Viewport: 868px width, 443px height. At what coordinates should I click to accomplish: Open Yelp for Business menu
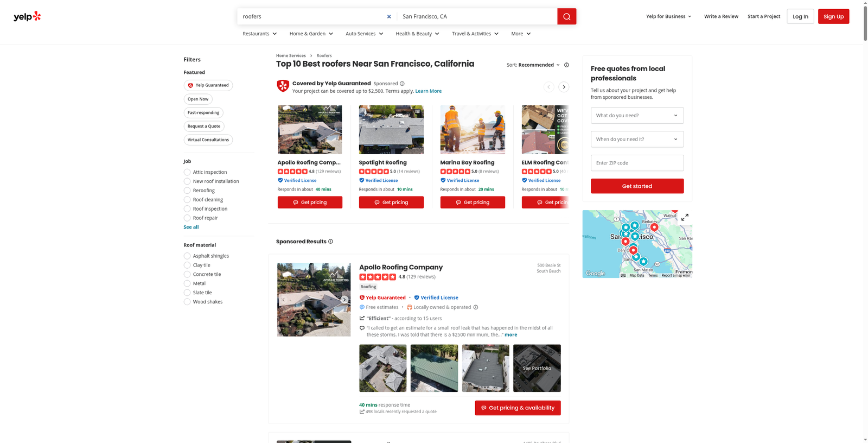[x=669, y=16]
